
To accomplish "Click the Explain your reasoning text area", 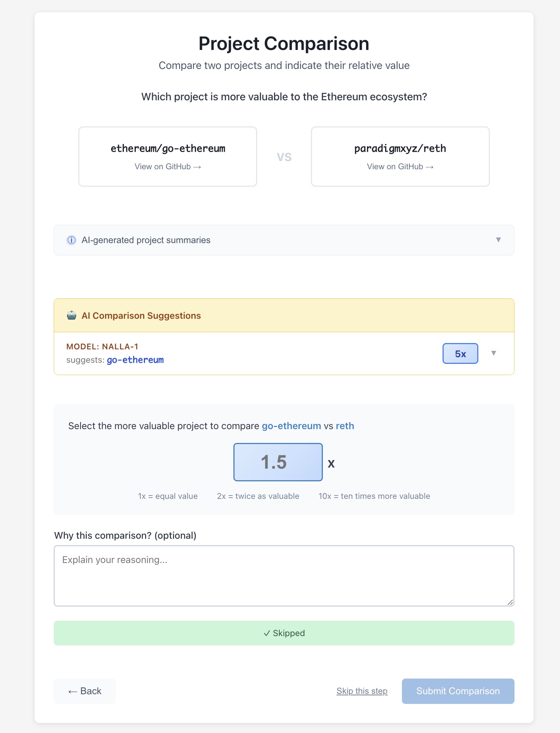I will (284, 576).
